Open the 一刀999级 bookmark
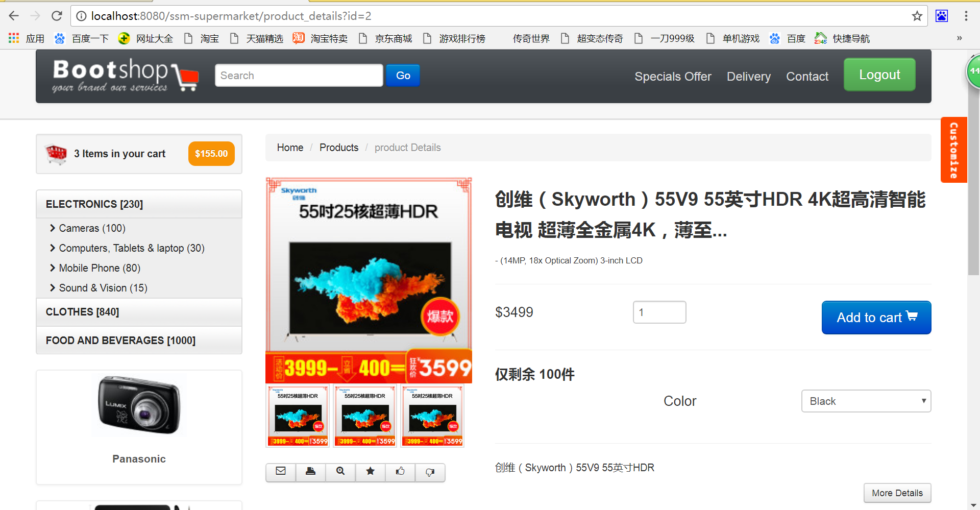The width and height of the screenshot is (980, 510). [664, 38]
